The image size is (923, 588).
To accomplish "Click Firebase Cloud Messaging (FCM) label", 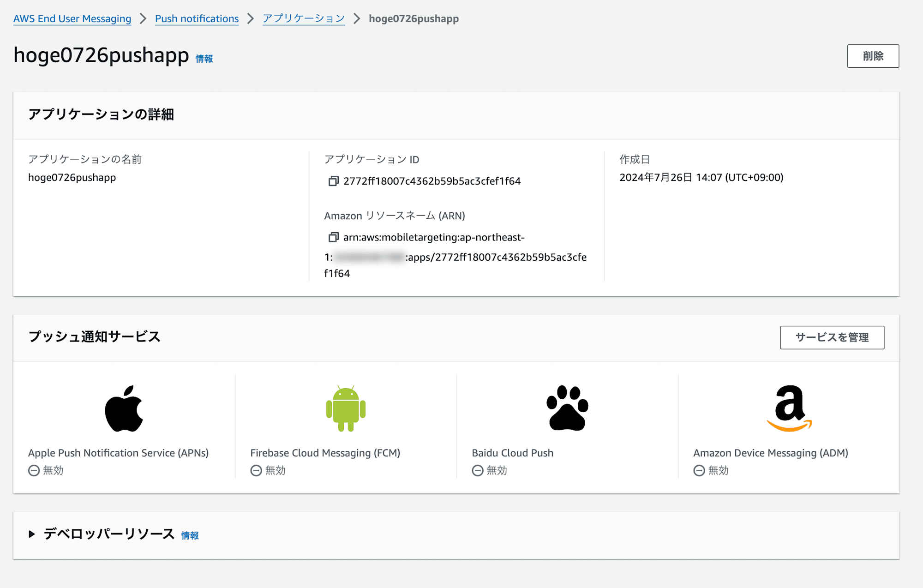I will (325, 453).
